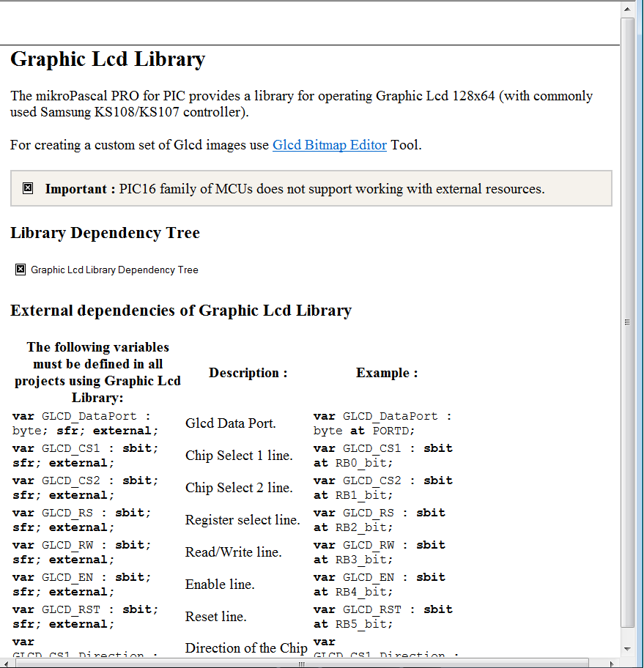Click the example 'at RB4_bit;' code
Screen dimensions: 644x668
point(353,592)
